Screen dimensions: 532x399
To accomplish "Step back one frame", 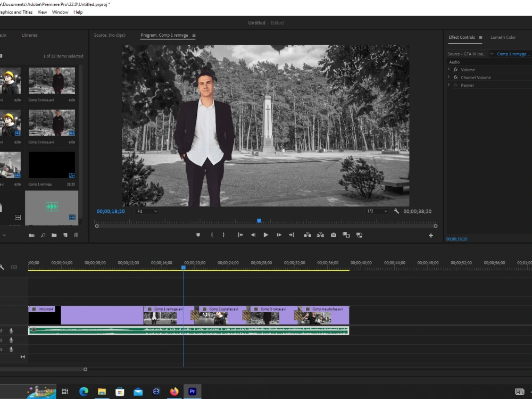I will click(x=253, y=235).
